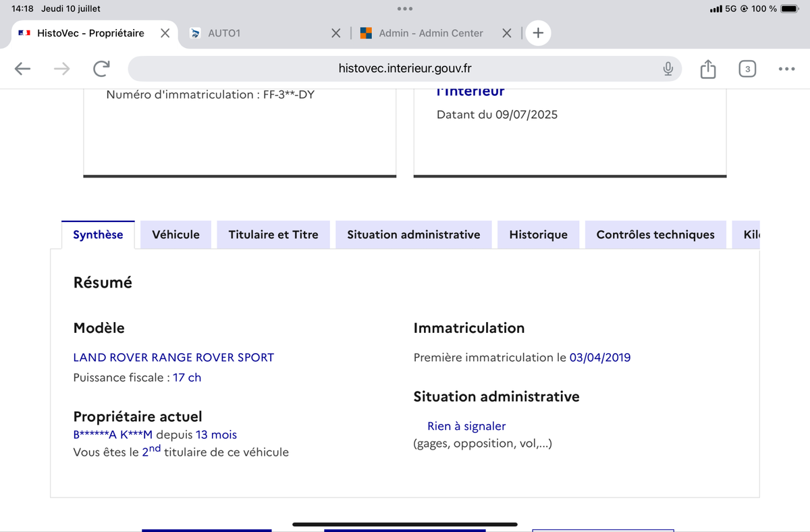
Task: Go back to previous page
Action: pos(23,68)
